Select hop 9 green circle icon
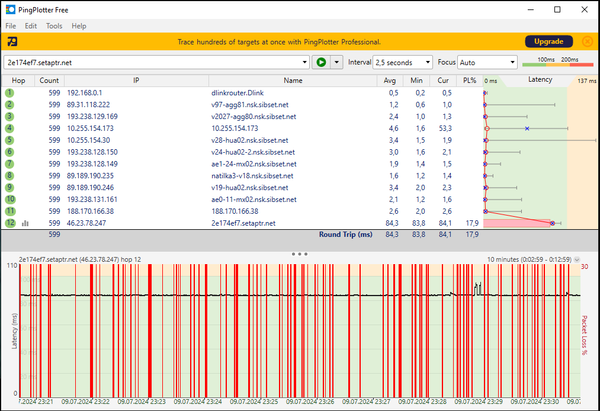Screen dimensions: 600x411 point(10,188)
